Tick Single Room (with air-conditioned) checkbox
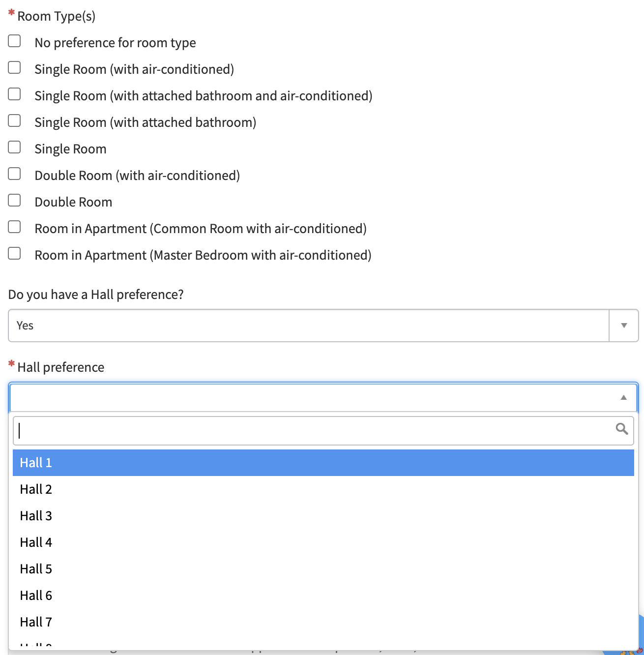644x655 pixels. [15, 67]
